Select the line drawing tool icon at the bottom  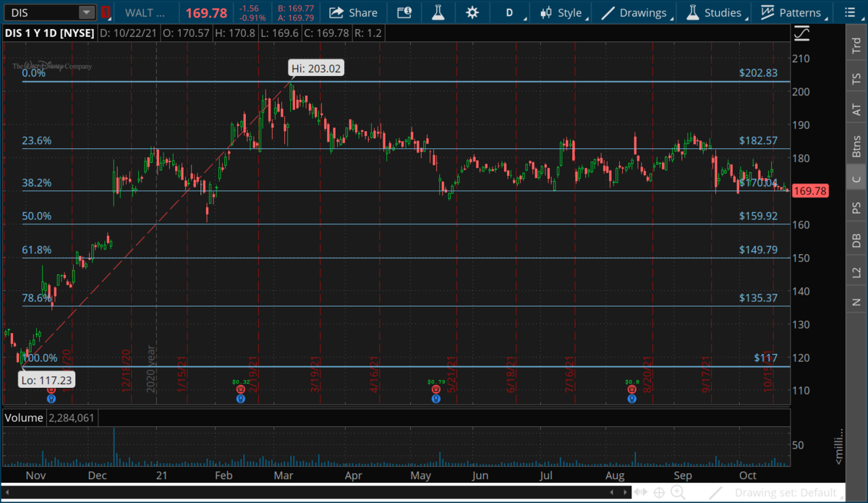click(716, 493)
